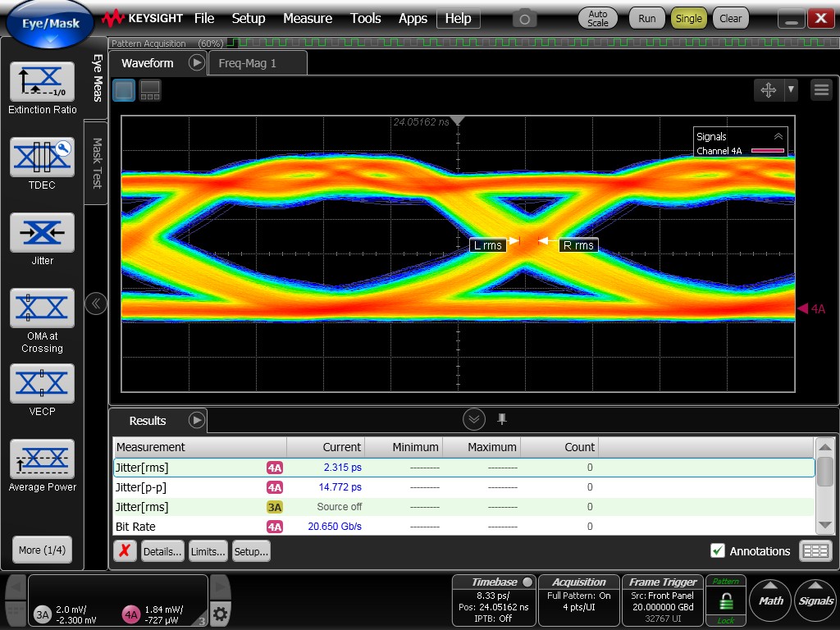Collapse the Results panel with chevron
Image resolution: width=840 pixels, height=630 pixels.
point(473,420)
